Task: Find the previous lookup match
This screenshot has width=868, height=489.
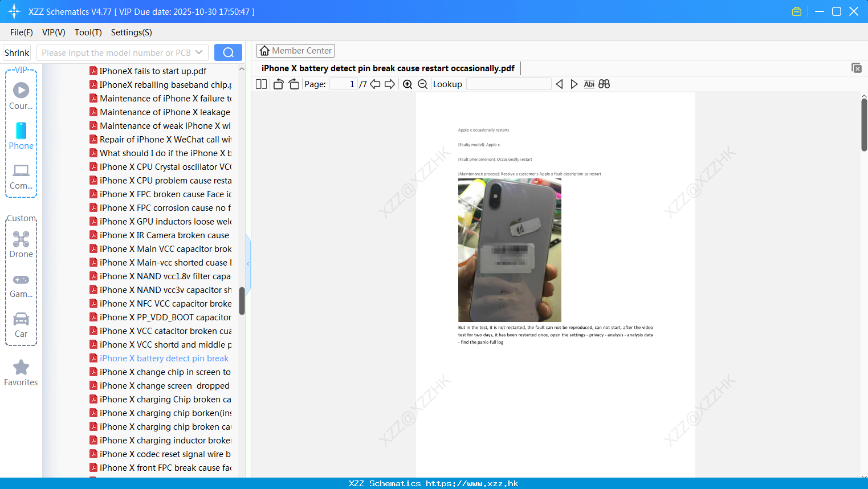Action: (x=559, y=84)
